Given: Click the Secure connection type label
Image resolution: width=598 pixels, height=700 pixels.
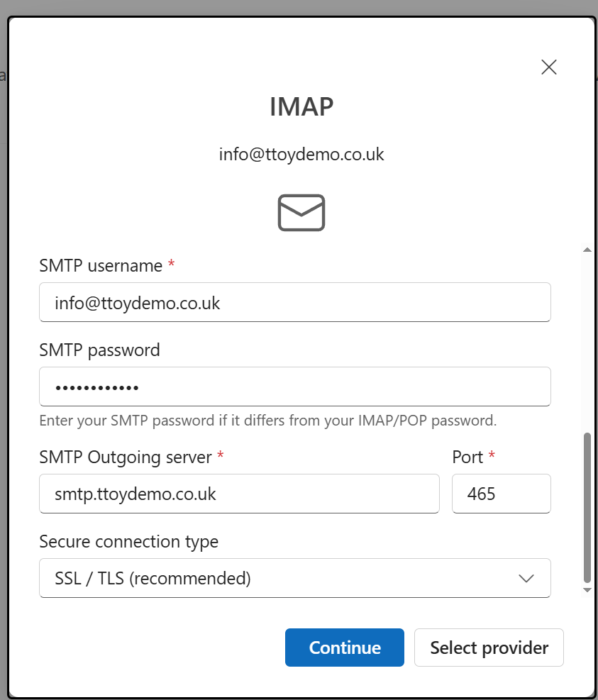Looking at the screenshot, I should 129,542.
